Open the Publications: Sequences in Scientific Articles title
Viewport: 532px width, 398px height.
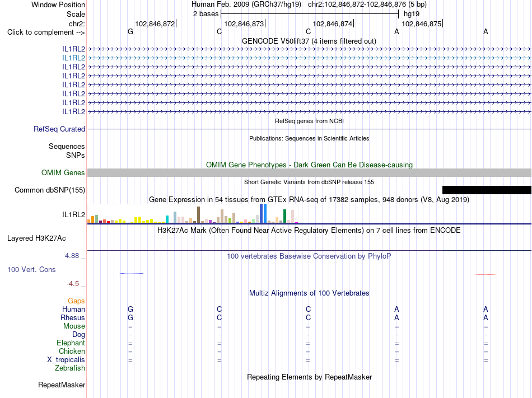(x=309, y=138)
